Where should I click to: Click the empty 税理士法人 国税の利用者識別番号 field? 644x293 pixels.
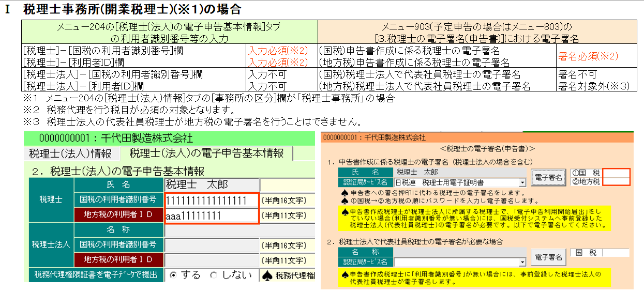[212, 244]
